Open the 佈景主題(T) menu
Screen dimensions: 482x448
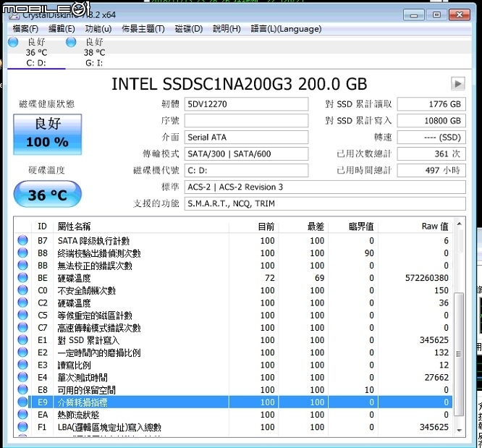pyautogui.click(x=143, y=29)
